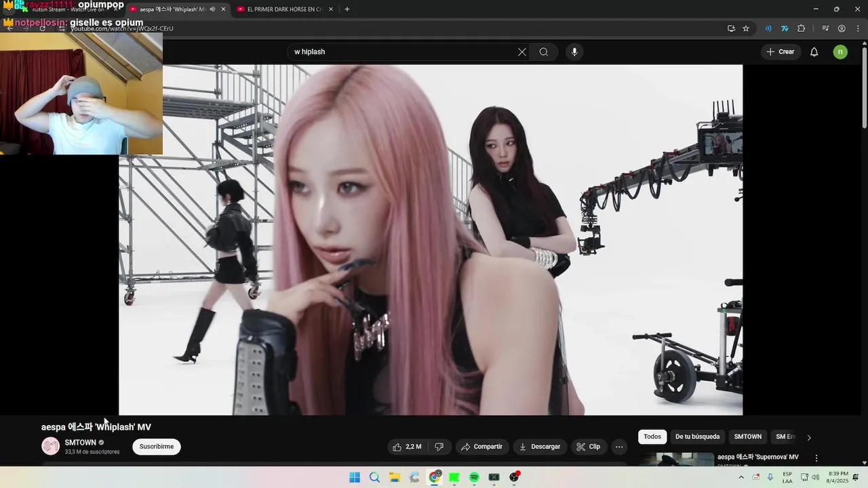Open the Chrome profile icon
Image resolution: width=868 pixels, height=488 pixels.
point(842,28)
